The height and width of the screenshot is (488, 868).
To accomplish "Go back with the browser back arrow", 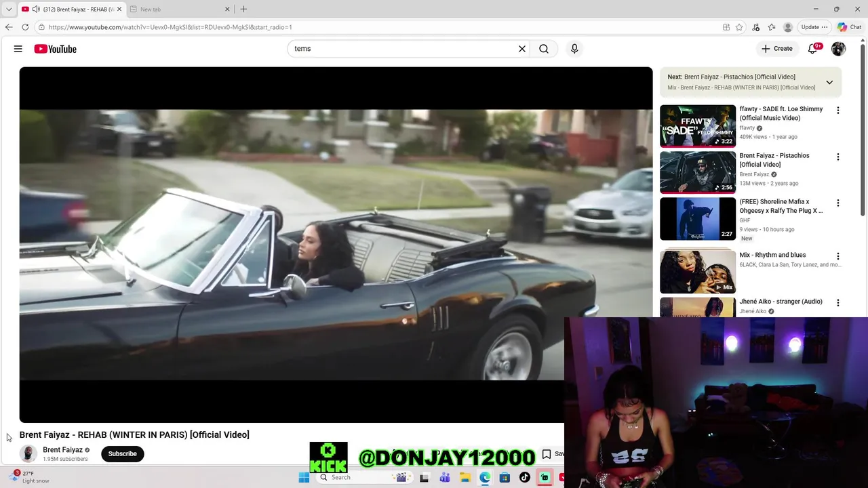I will pos(9,27).
